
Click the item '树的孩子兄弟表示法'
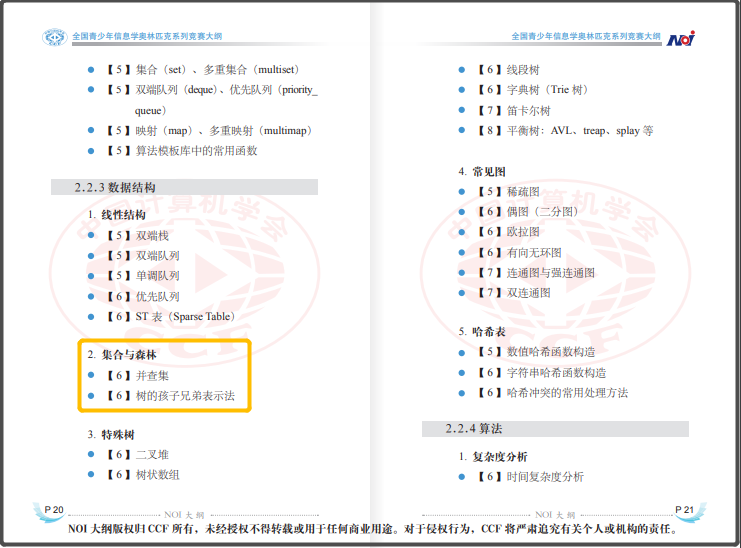pos(185,395)
